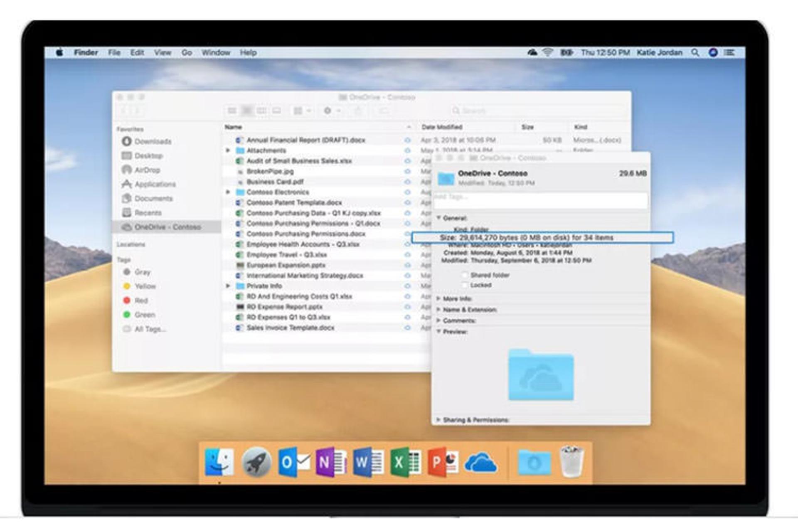Screen dimensions: 798x532
Task: Open the Finder Action gear menu
Action: tap(332, 111)
